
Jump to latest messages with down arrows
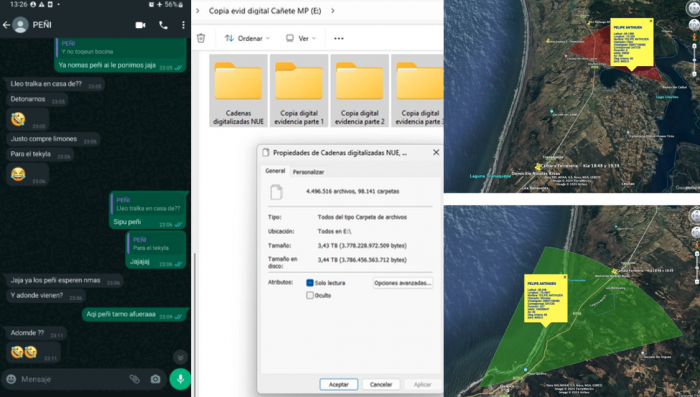[x=180, y=357]
